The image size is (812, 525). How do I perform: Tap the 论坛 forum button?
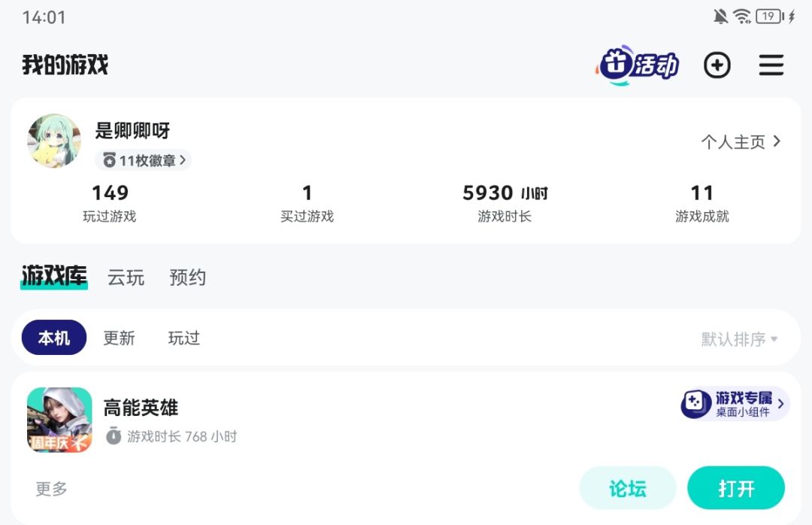point(628,487)
